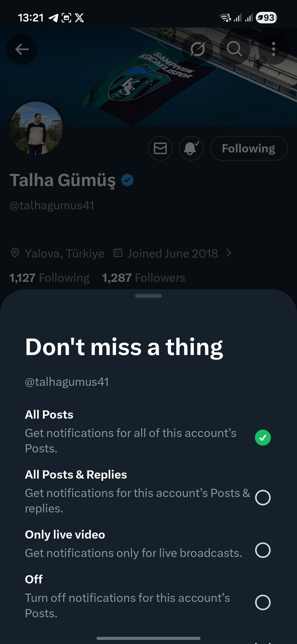Tap the envelope message icon
The width and height of the screenshot is (297, 644).
pyautogui.click(x=160, y=148)
